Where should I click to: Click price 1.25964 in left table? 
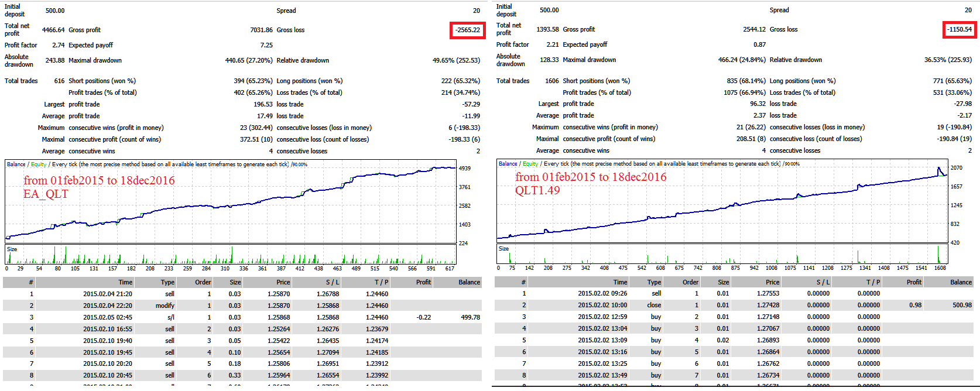pyautogui.click(x=279, y=375)
